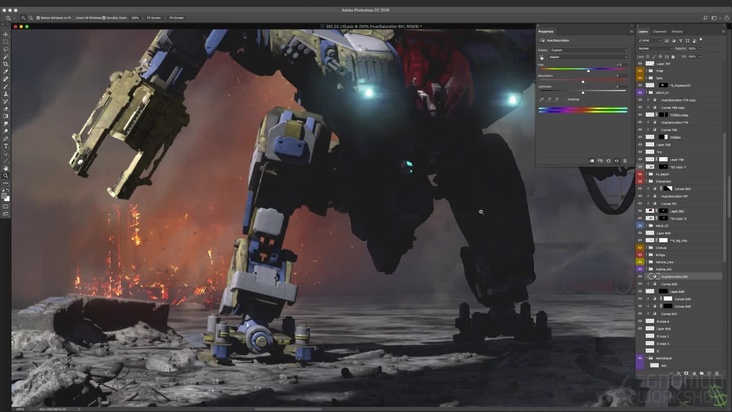Click the lock all padlock icon in Layers
Image resolution: width=732 pixels, height=412 pixels.
pyautogui.click(x=673, y=56)
